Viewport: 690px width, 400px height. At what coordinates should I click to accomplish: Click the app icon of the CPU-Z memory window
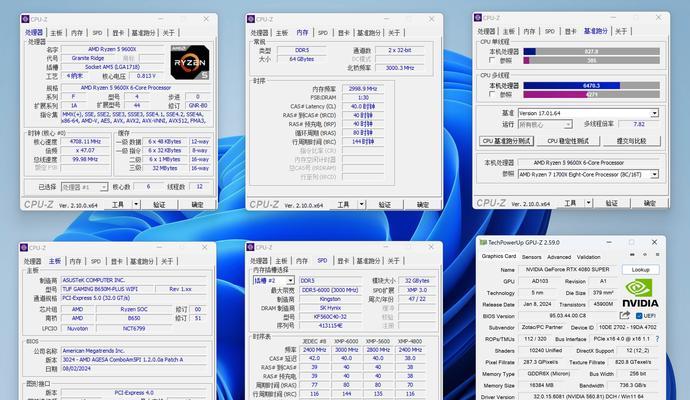(x=251, y=19)
